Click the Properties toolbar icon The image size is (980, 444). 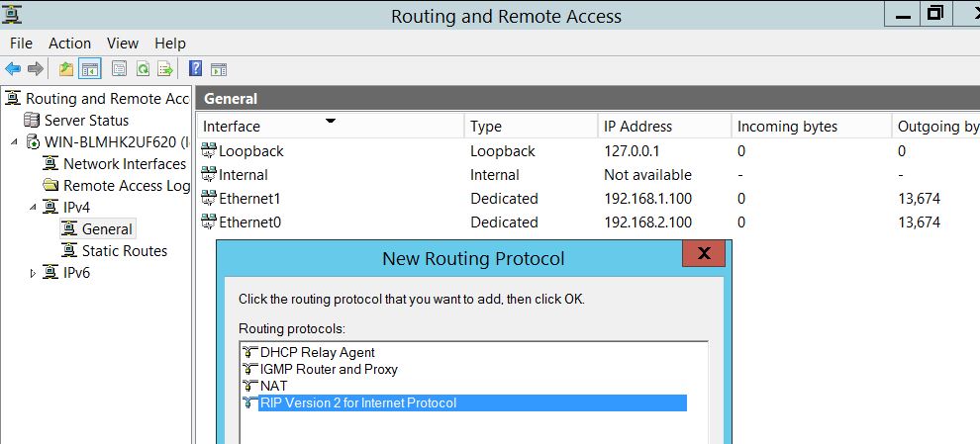coord(119,69)
